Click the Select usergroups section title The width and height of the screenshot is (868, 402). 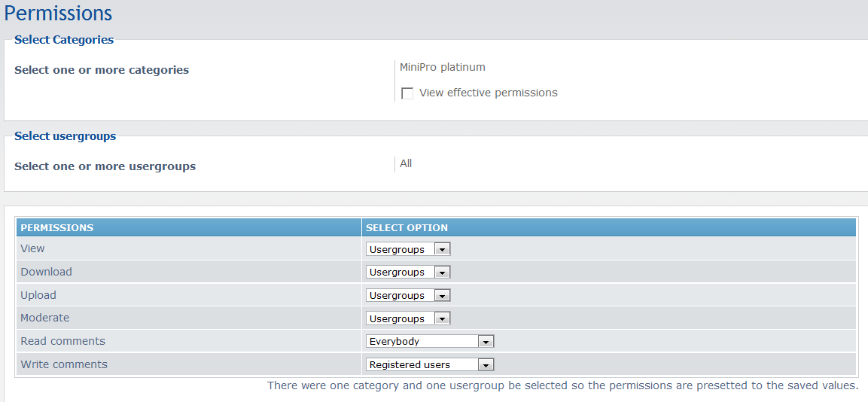[65, 136]
